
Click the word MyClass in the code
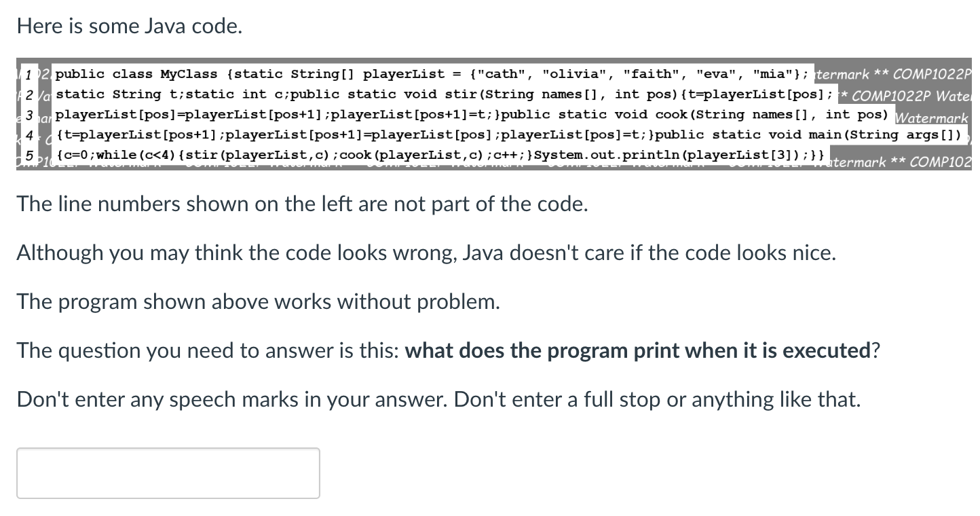[x=187, y=74]
